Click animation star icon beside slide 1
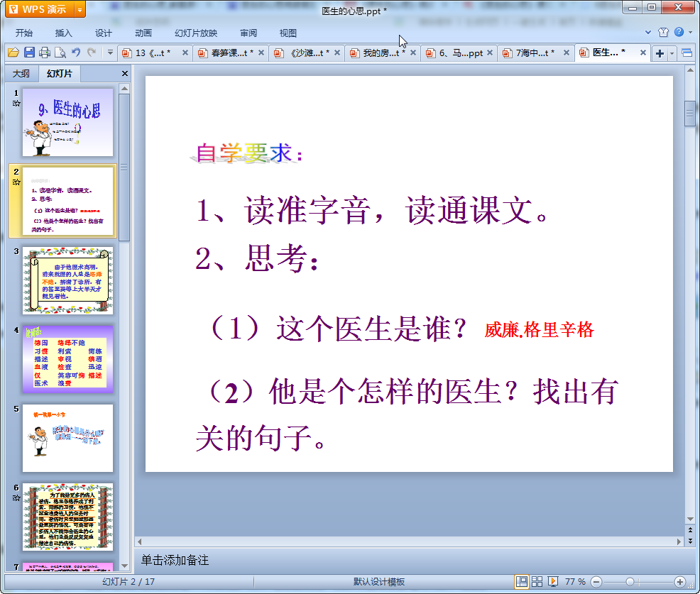Viewport: 700px width, 594px height. point(16,104)
